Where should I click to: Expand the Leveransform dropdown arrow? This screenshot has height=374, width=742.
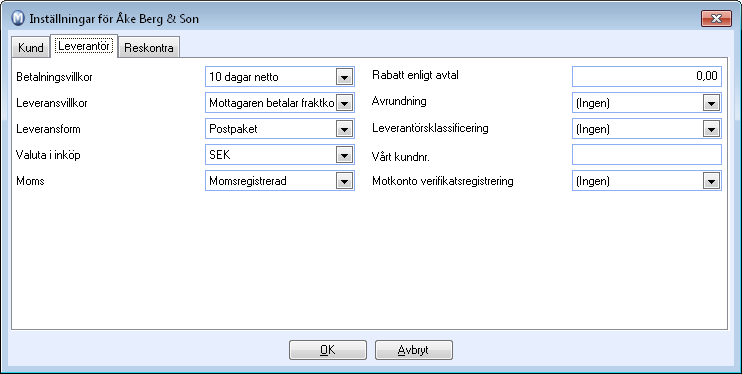click(x=344, y=129)
